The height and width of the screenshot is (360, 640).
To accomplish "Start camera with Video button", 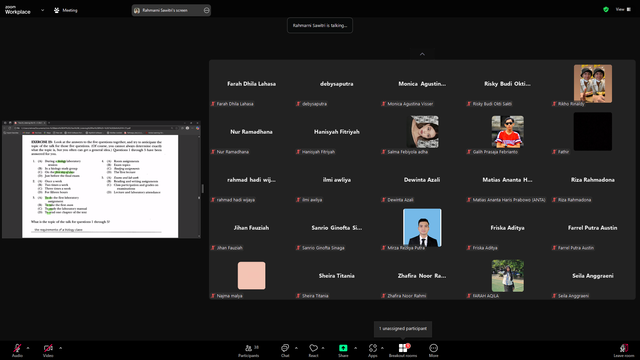I will pos(48,350).
